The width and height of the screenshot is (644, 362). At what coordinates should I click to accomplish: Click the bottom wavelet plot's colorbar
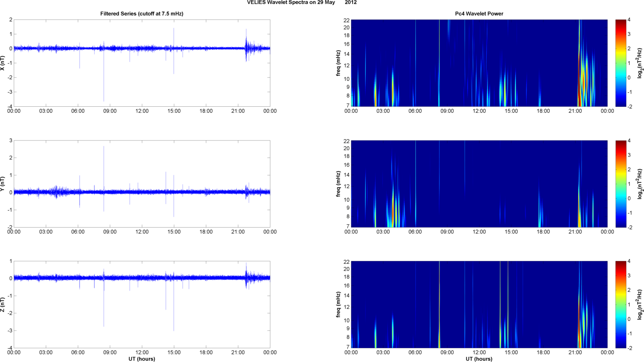tap(621, 305)
